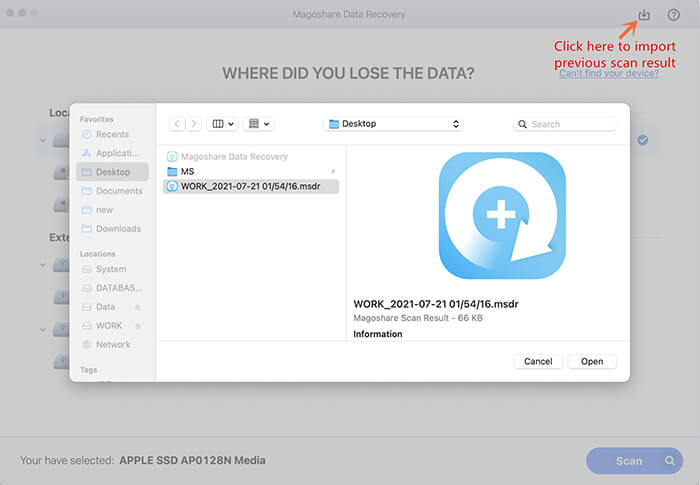Go back with the left chevron
700x485 pixels.
[x=177, y=124]
